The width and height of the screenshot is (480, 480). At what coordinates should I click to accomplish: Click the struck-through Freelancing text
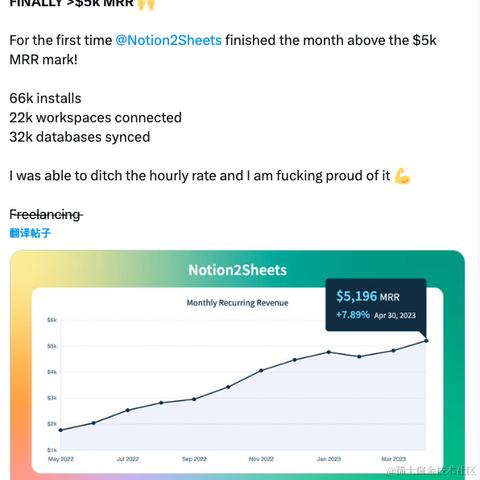[46, 214]
